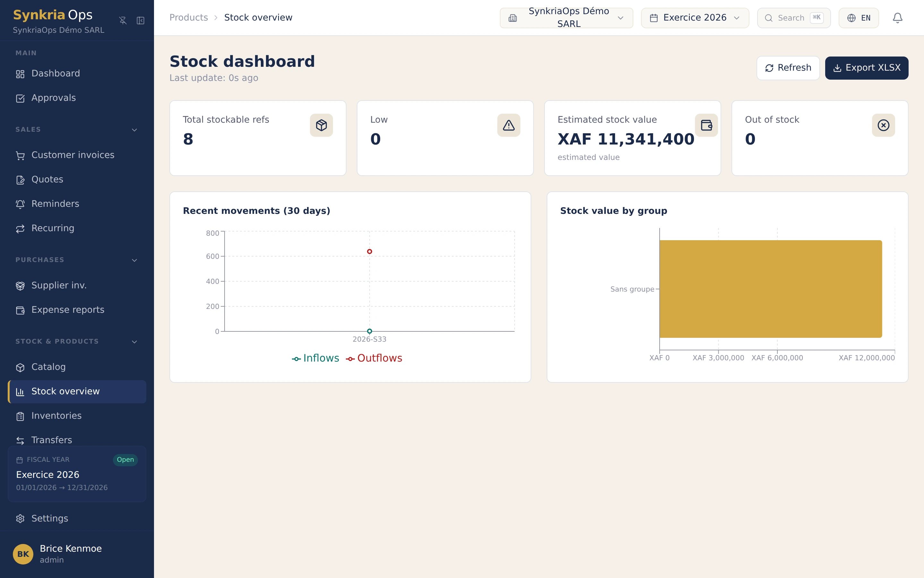Image resolution: width=924 pixels, height=578 pixels.
Task: Click the Recurring loop icon
Action: click(x=20, y=229)
